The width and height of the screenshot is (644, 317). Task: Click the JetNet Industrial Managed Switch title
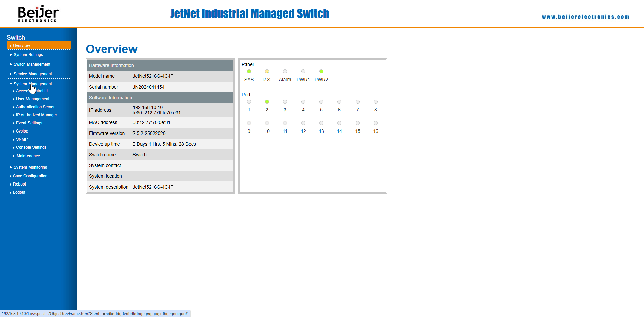click(250, 13)
